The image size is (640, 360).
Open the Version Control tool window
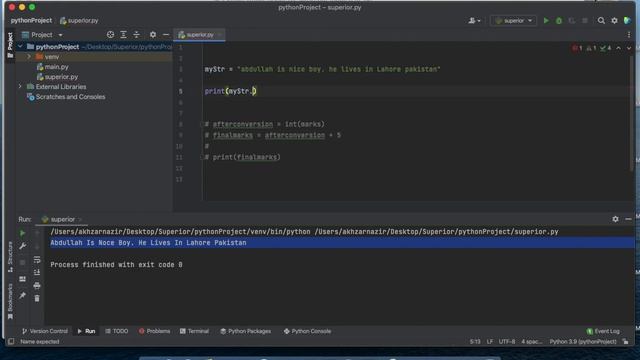(45, 331)
